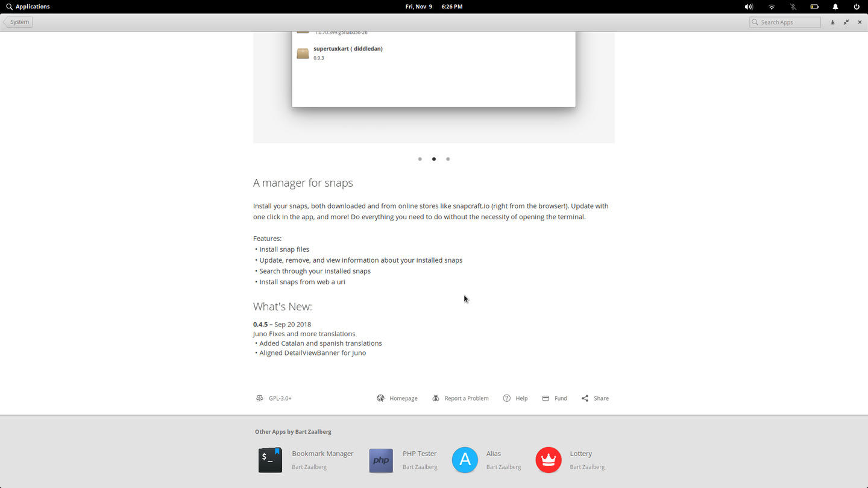Go back to System category

pyautogui.click(x=17, y=22)
